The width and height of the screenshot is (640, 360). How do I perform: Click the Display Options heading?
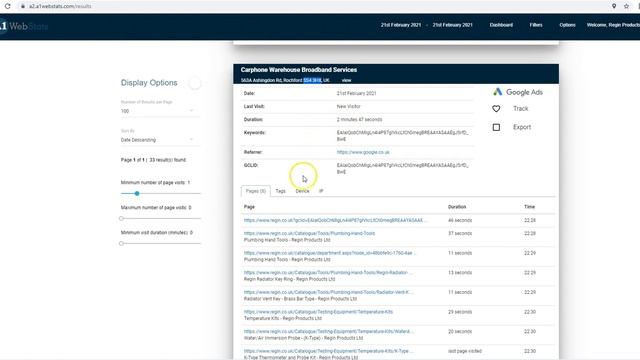pos(149,83)
